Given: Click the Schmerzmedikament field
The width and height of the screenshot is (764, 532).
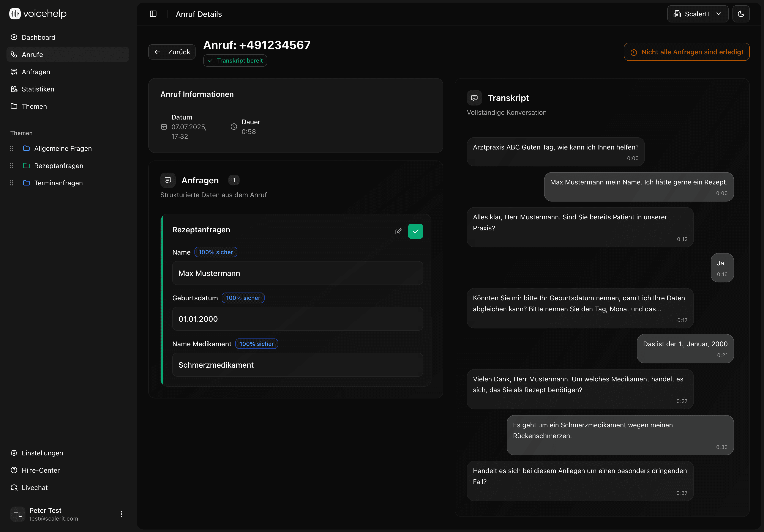Looking at the screenshot, I should pos(298,365).
